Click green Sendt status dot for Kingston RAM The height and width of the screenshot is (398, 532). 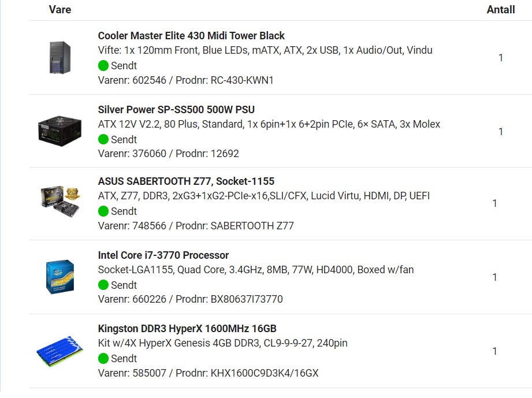pyautogui.click(x=103, y=358)
